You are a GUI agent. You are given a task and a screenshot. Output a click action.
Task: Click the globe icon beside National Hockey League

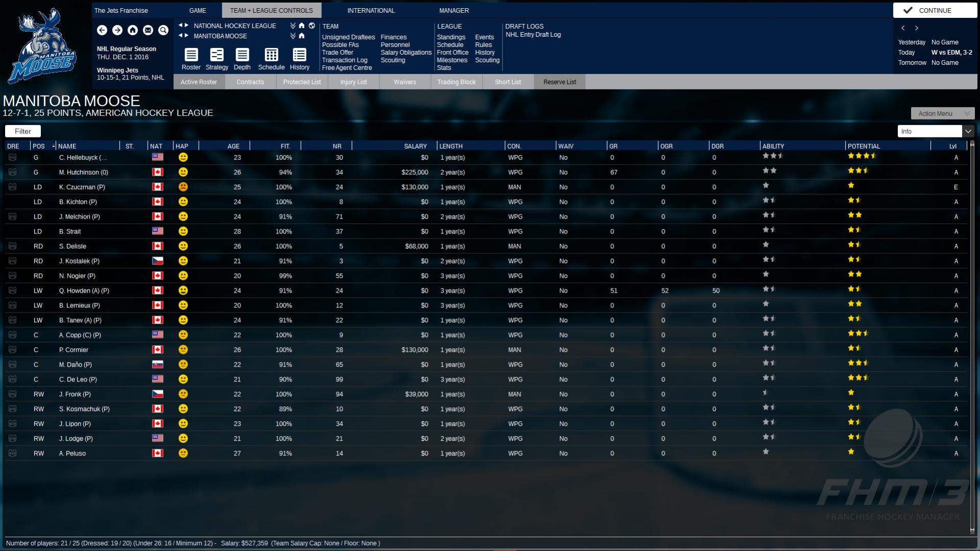point(312,26)
